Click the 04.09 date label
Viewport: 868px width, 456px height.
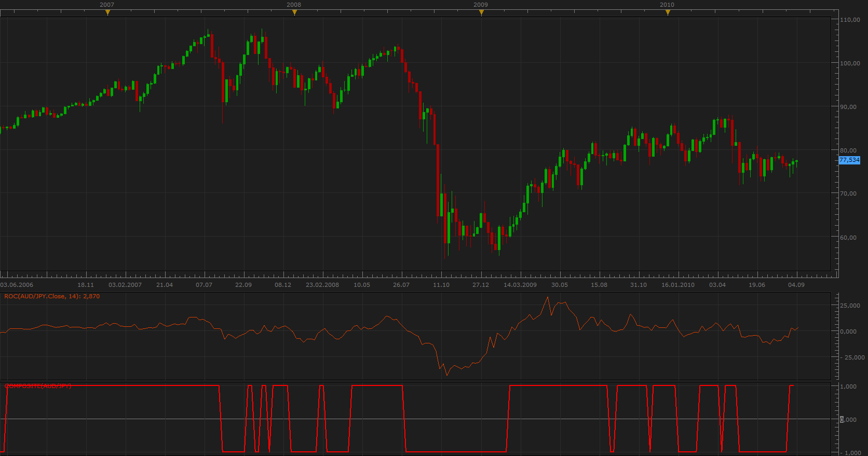[x=796, y=285]
